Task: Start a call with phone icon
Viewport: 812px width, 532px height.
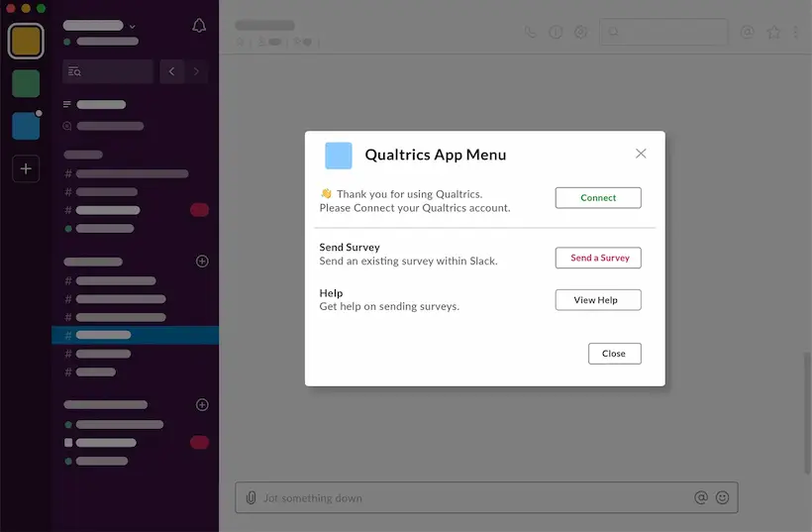Action: pyautogui.click(x=531, y=32)
